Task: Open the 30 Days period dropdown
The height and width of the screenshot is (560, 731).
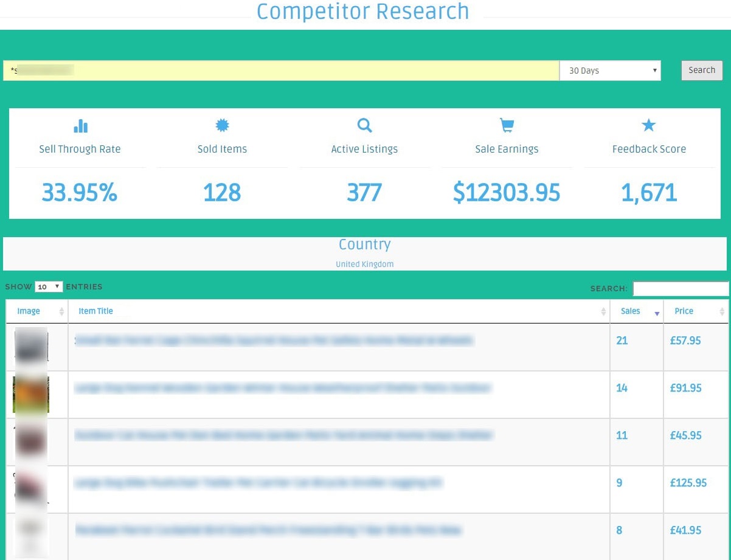Action: coord(610,71)
